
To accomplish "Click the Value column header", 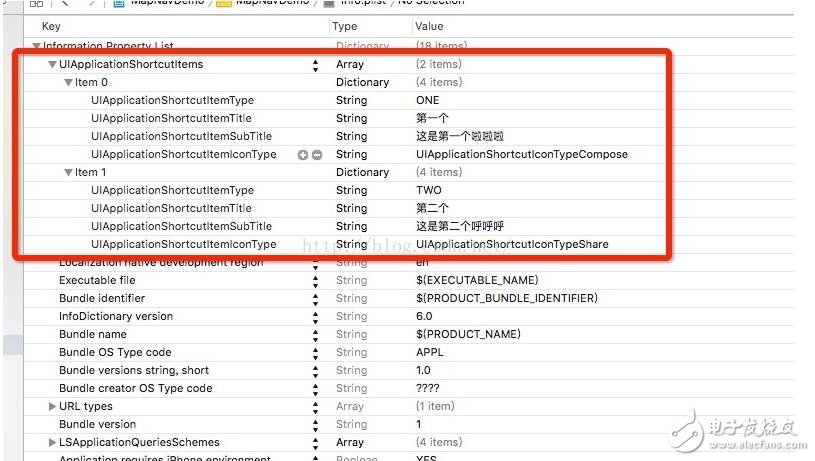I will click(x=429, y=26).
